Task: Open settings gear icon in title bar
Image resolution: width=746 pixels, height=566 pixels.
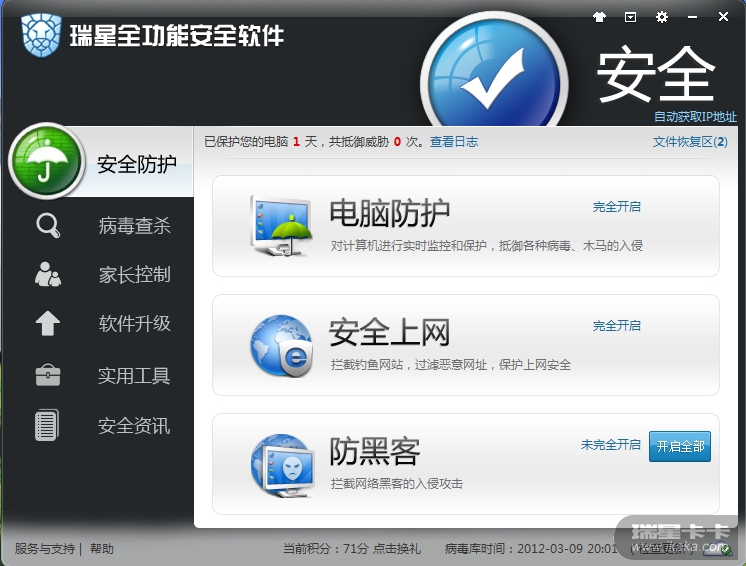Action: point(662,18)
